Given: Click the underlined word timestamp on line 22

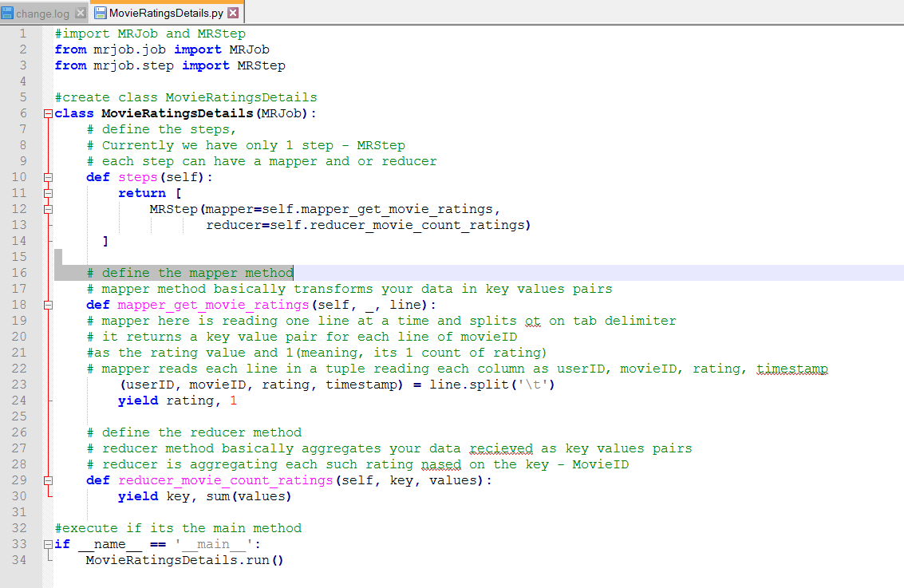Looking at the screenshot, I should [x=792, y=369].
